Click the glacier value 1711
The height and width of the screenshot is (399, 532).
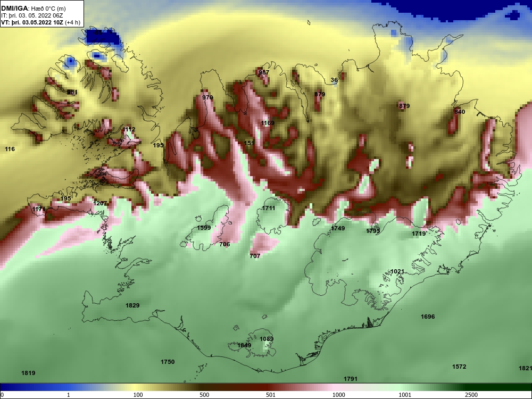click(268, 208)
